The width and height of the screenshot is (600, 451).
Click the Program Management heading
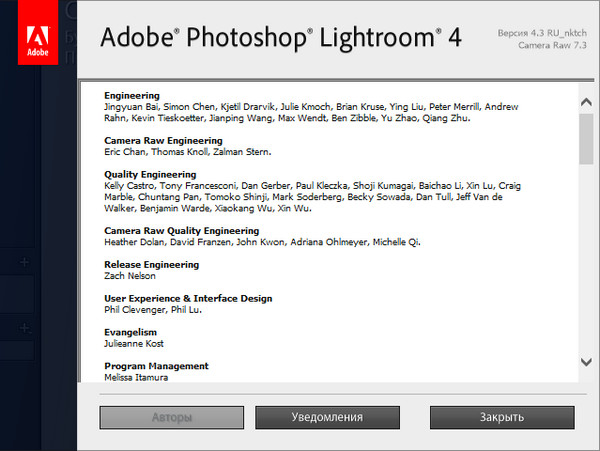tap(156, 366)
